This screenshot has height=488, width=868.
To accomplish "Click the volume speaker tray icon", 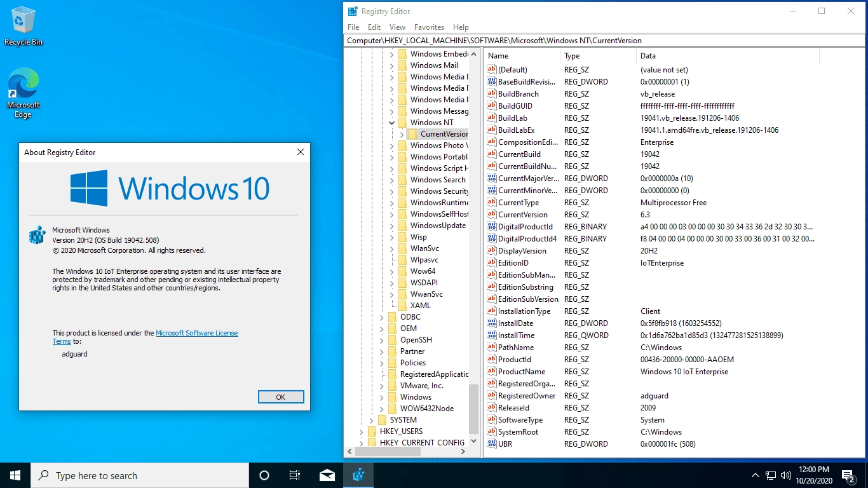I will click(x=785, y=475).
